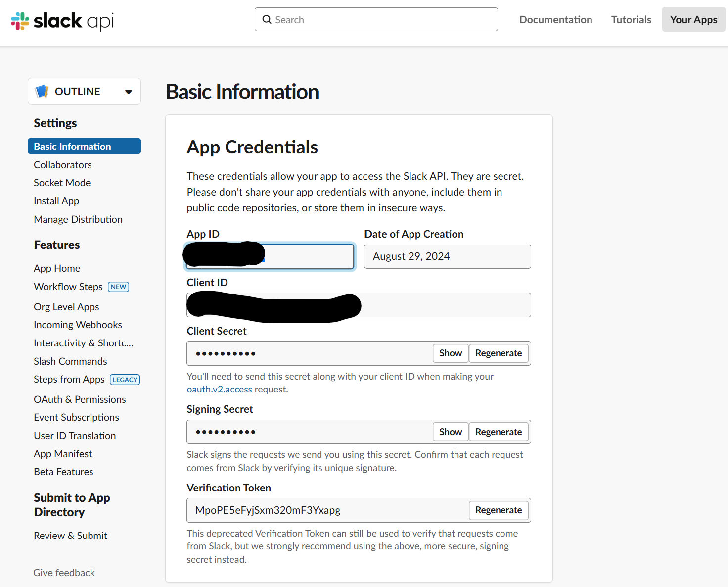This screenshot has width=728, height=587.
Task: Open App Home feature page
Action: [x=57, y=268]
